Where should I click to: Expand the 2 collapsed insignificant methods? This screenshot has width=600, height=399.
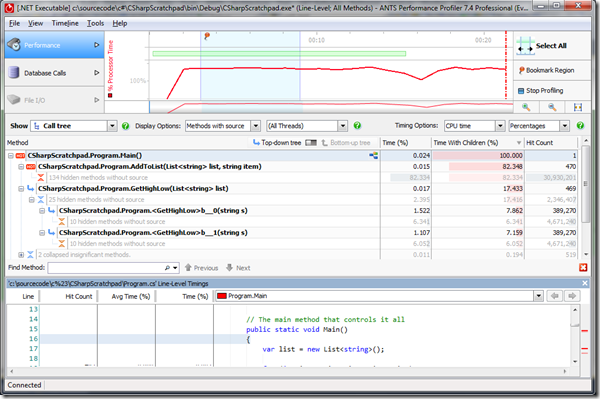click(x=21, y=255)
